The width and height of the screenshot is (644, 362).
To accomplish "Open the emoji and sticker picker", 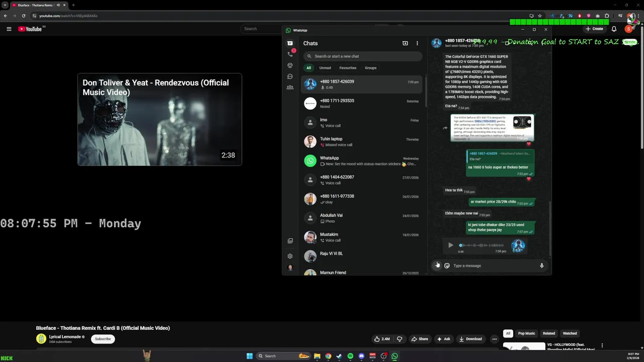I will coord(447,265).
